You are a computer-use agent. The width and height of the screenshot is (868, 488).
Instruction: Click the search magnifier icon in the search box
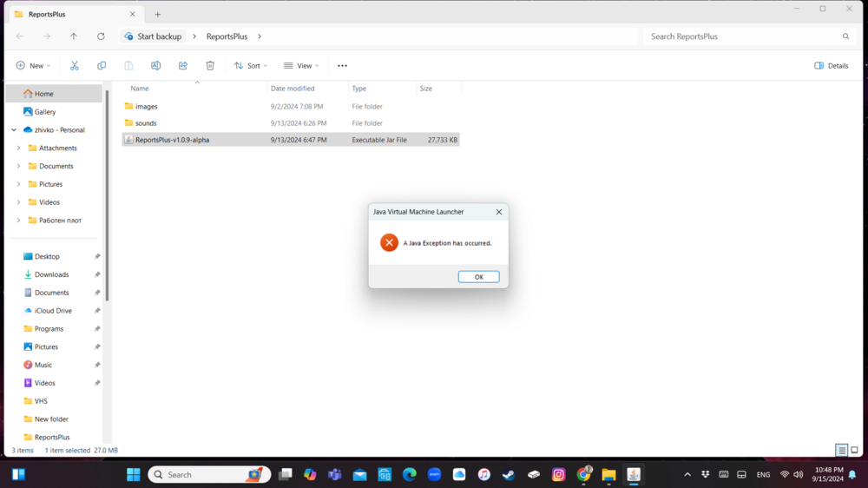845,36
